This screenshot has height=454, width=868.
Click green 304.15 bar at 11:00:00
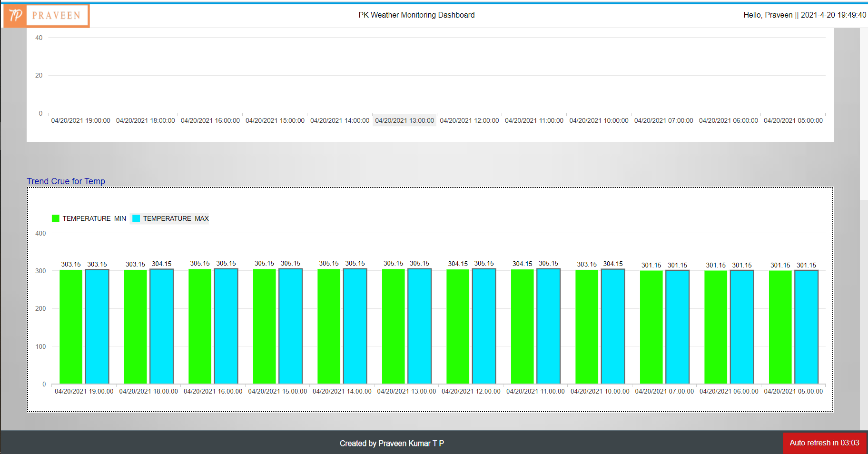click(x=523, y=326)
